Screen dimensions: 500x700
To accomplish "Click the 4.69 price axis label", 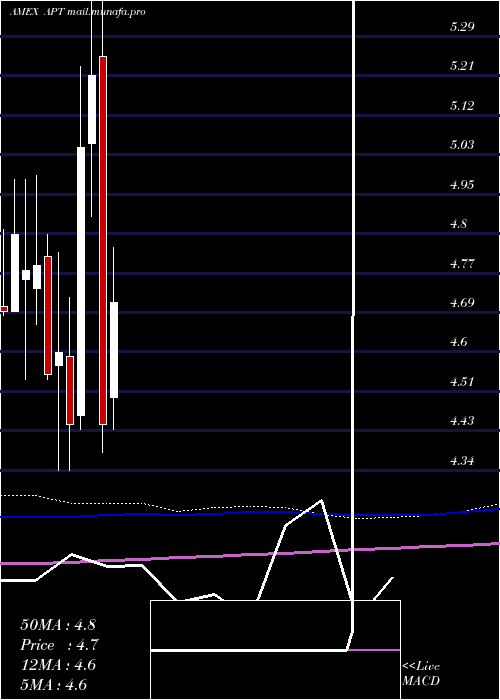I will coord(462,303).
